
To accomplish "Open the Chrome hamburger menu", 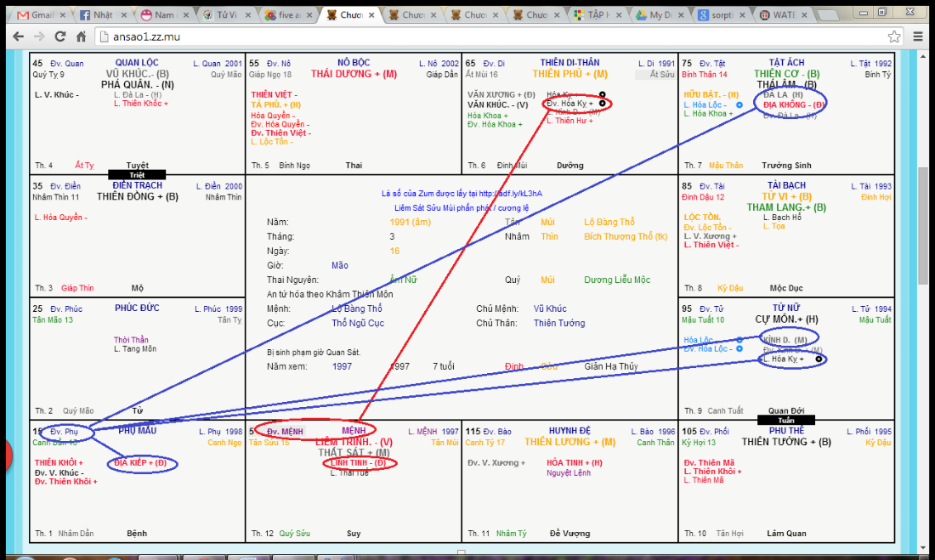I will tap(918, 37).
